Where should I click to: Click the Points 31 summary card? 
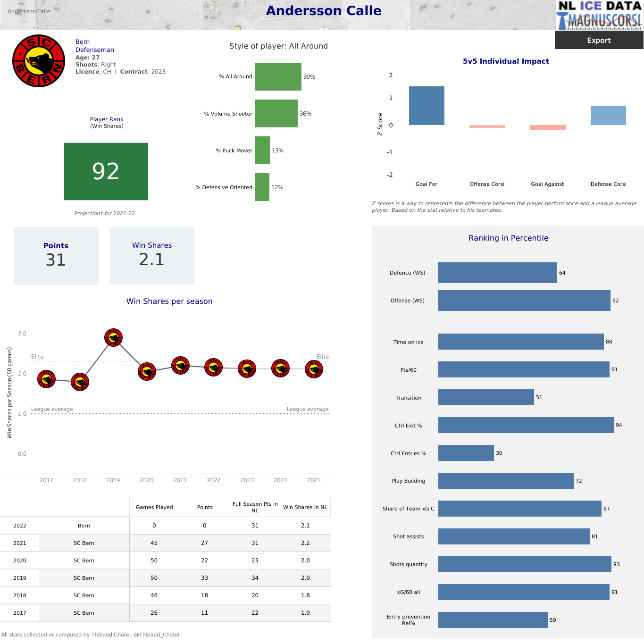click(x=56, y=256)
